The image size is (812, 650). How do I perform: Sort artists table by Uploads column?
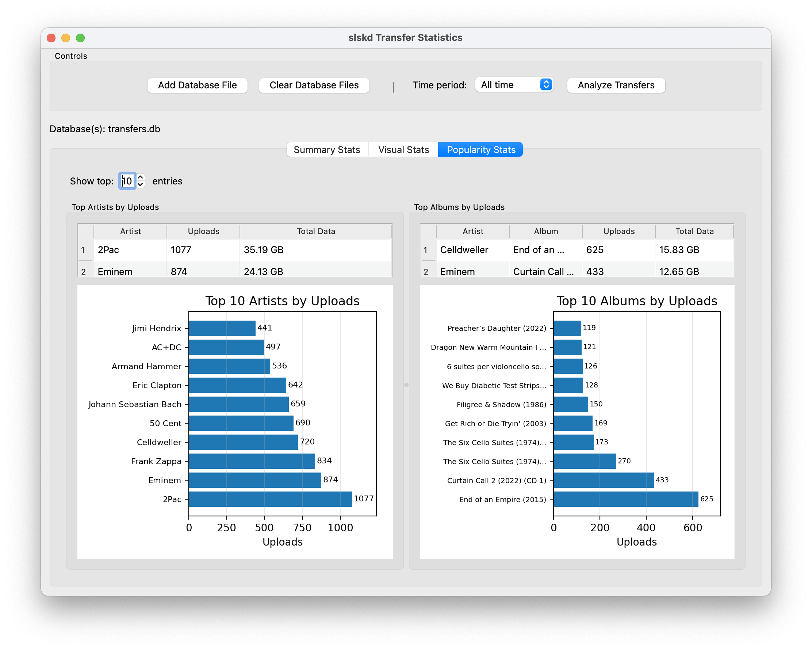pyautogui.click(x=203, y=231)
